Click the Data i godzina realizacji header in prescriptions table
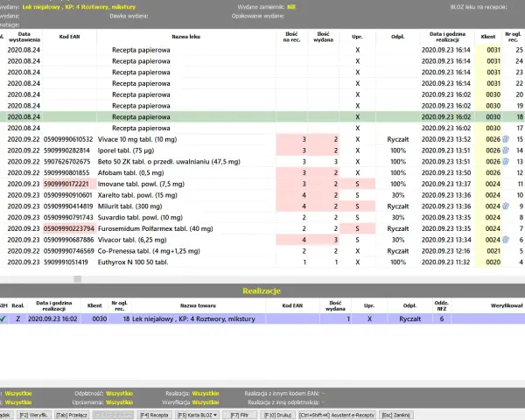 [x=447, y=37]
